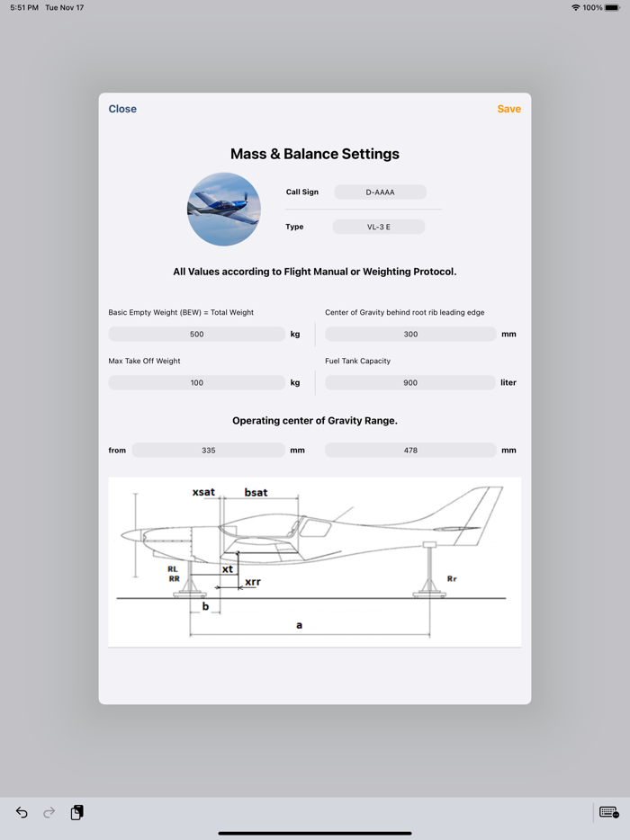Tap the keyboard icon in bottom bar
This screenshot has height=840, width=630.
pyautogui.click(x=609, y=812)
